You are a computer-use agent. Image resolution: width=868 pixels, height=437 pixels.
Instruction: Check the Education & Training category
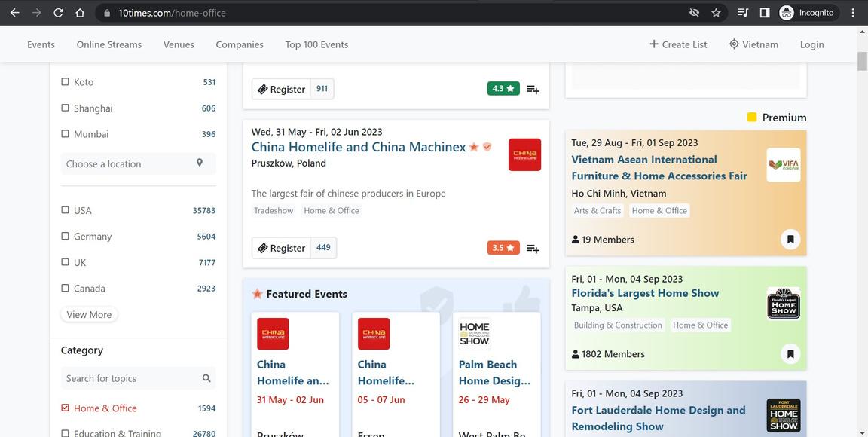click(x=66, y=433)
